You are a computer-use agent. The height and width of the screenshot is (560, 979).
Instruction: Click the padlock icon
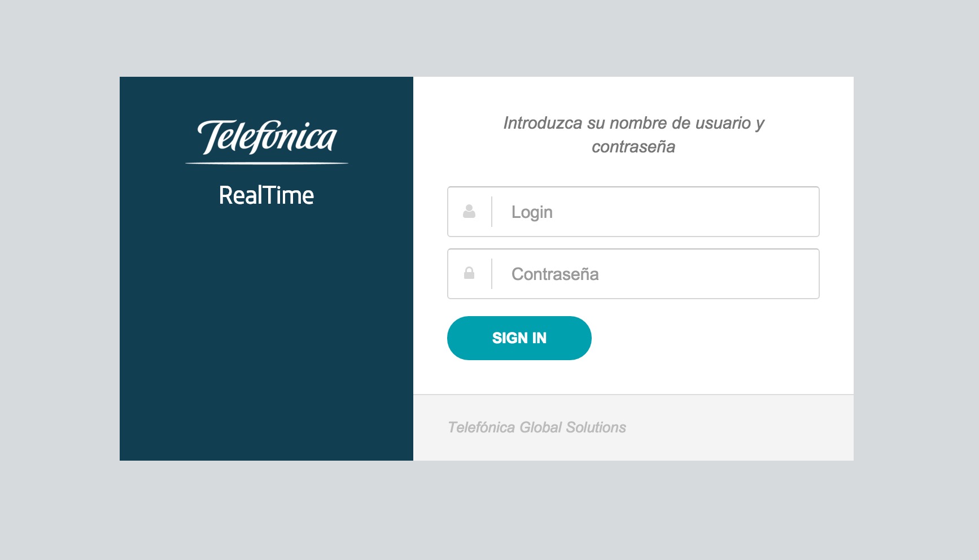pos(469,273)
